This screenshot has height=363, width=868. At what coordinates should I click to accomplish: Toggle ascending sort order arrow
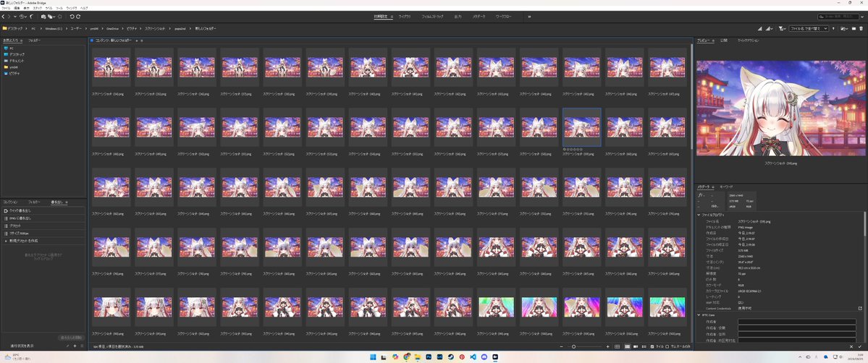[x=833, y=28]
